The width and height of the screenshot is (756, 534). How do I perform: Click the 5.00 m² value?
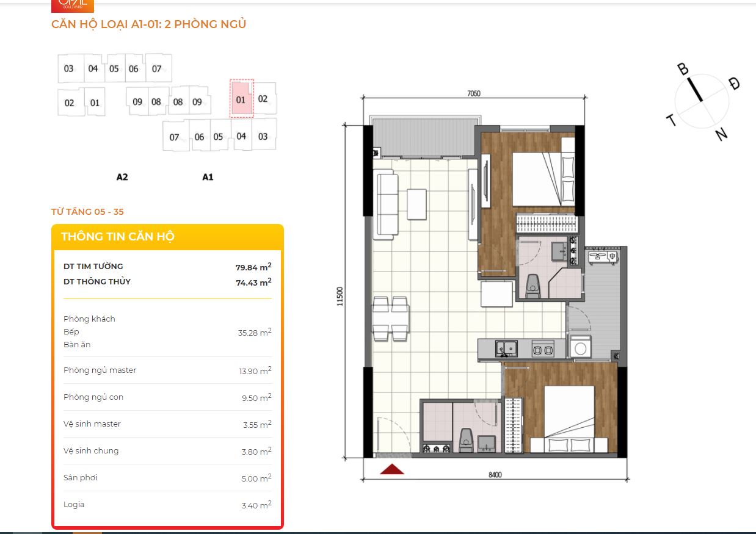tap(256, 478)
